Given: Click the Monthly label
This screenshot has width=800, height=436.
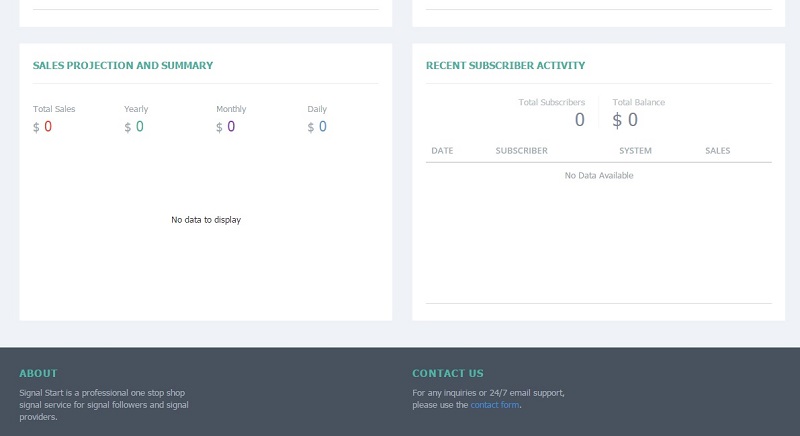Looking at the screenshot, I should tap(231, 109).
